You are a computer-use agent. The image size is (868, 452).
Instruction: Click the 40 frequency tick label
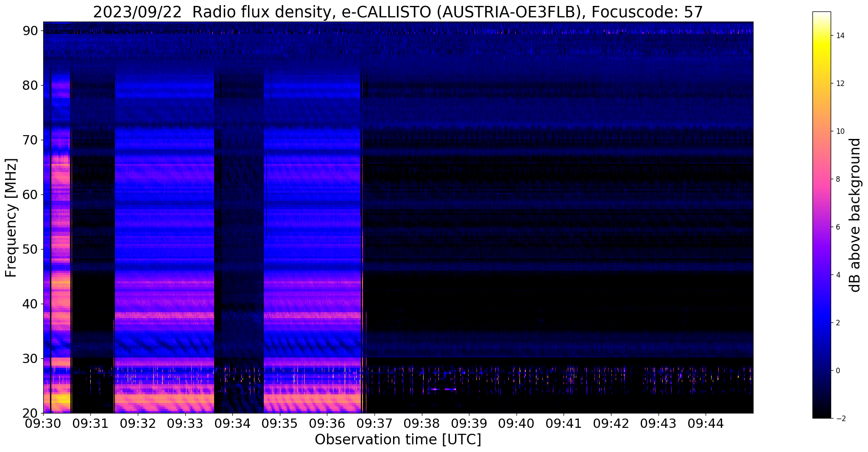30,304
